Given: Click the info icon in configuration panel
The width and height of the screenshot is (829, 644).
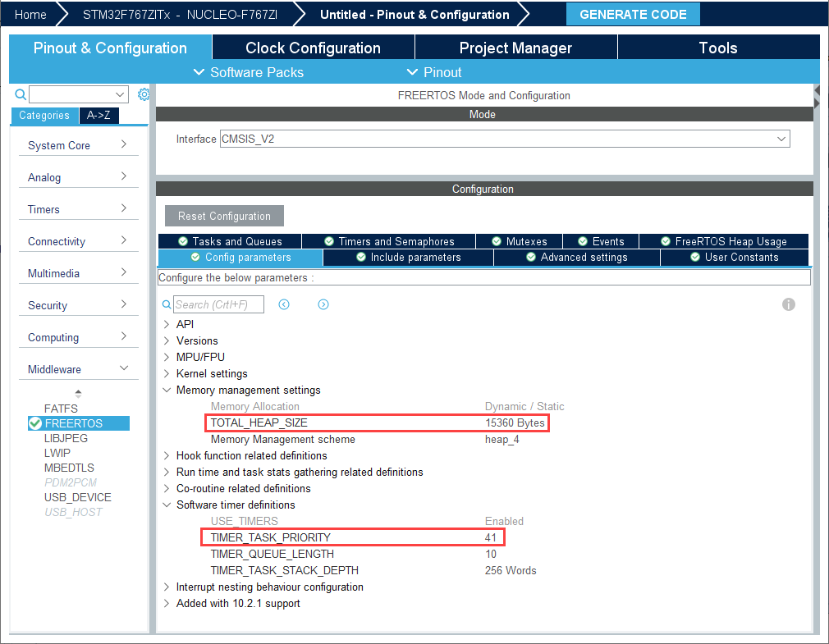Looking at the screenshot, I should (789, 304).
